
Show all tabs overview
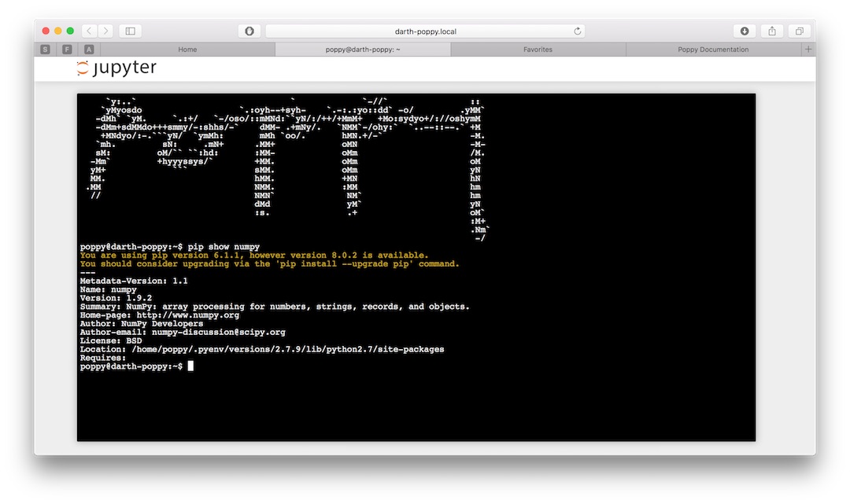[x=799, y=31]
